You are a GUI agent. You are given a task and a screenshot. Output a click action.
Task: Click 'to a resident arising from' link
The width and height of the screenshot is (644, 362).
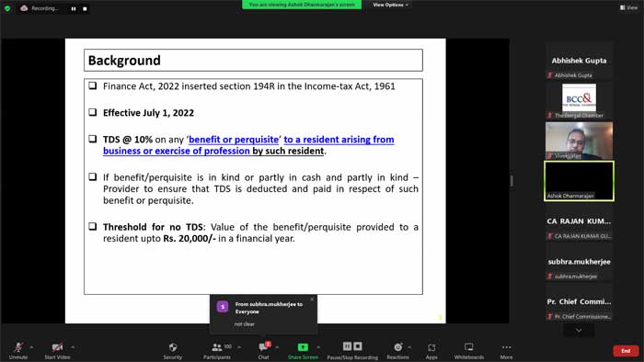339,140
